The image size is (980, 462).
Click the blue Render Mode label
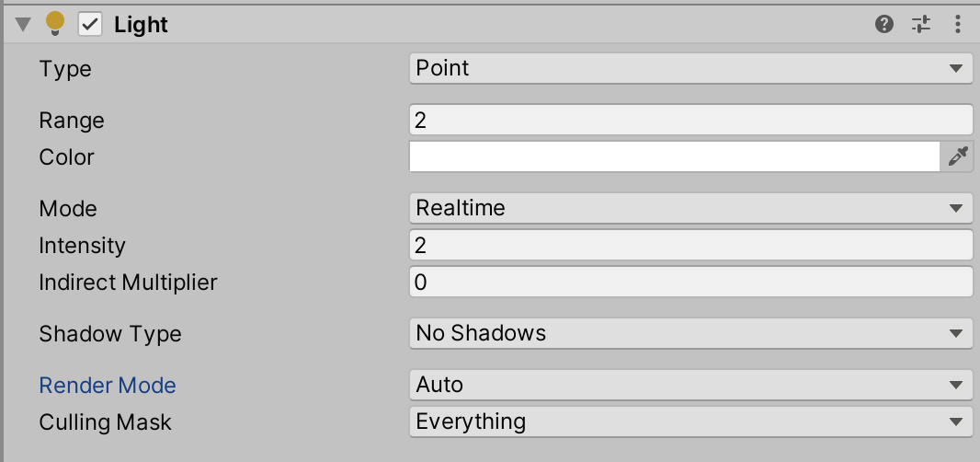pos(108,385)
